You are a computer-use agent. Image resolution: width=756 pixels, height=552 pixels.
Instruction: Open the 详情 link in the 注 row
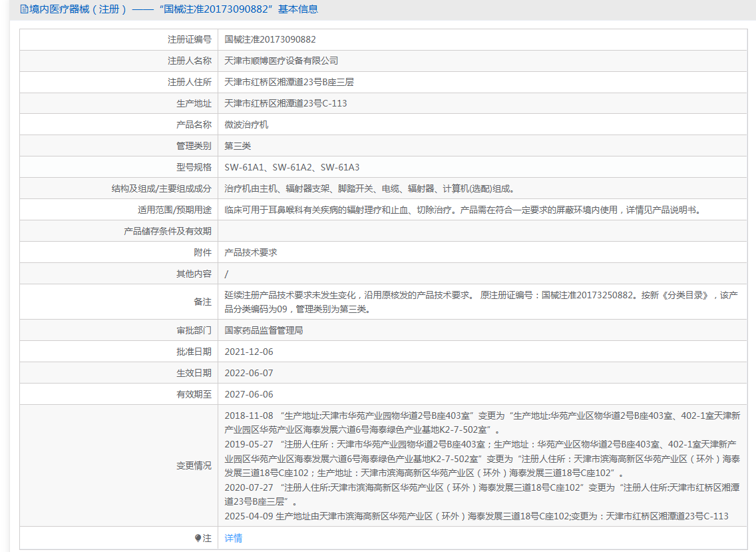234,538
